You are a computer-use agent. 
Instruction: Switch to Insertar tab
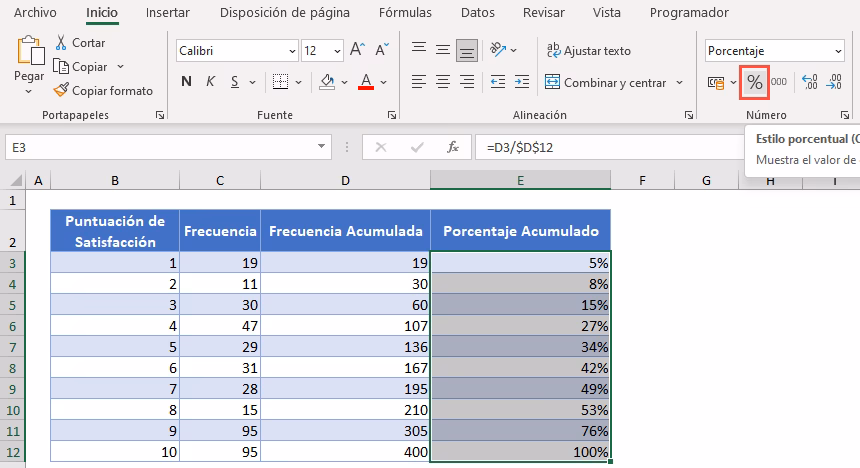coord(167,13)
